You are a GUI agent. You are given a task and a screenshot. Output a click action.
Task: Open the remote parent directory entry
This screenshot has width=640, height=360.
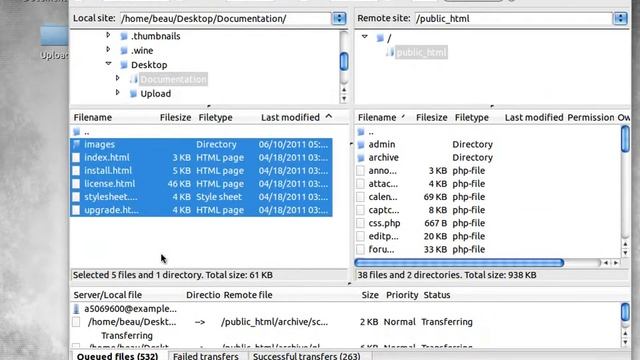tap(371, 132)
